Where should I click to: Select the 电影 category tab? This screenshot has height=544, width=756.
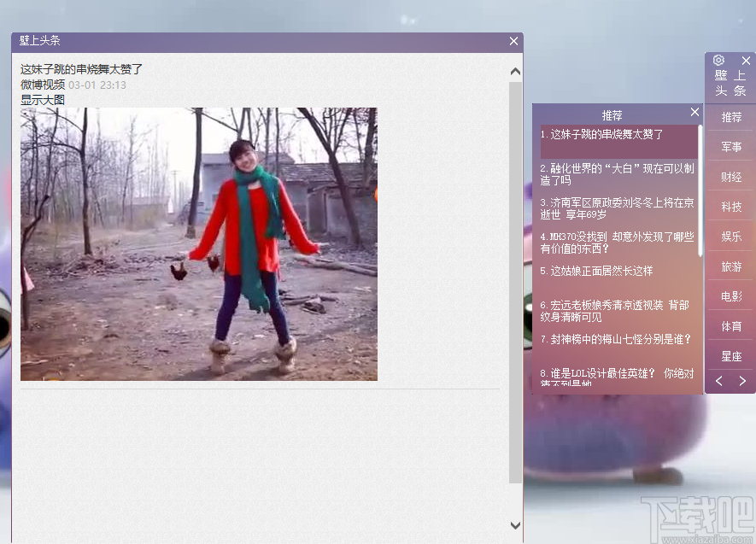[x=731, y=296]
